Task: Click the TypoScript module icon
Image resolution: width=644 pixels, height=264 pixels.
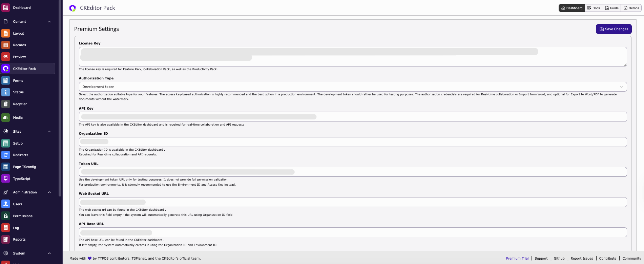Action: coord(6,178)
